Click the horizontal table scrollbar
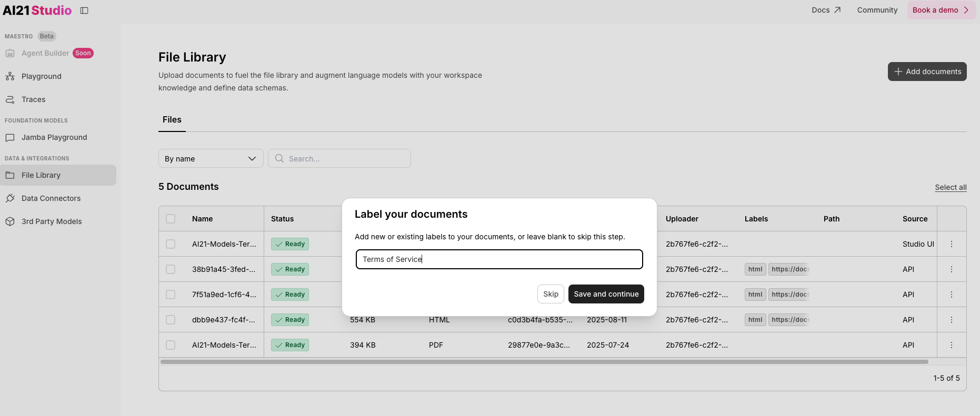980x416 pixels. click(x=544, y=362)
